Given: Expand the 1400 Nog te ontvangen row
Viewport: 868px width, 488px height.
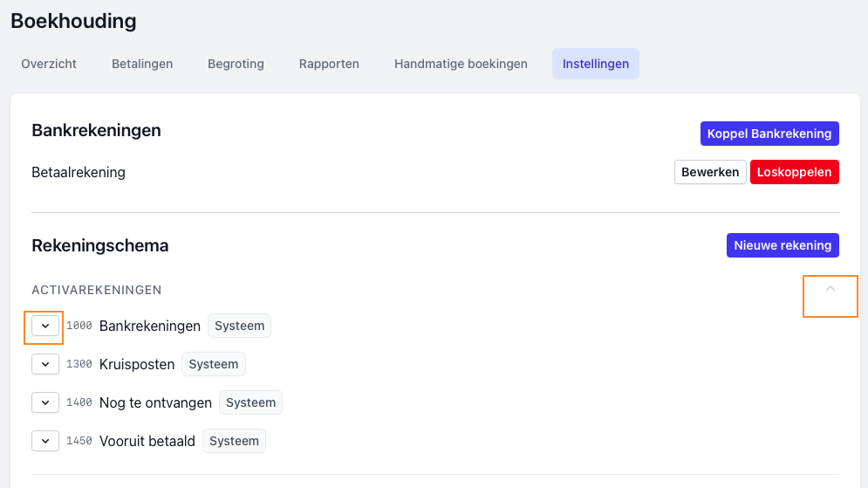Looking at the screenshot, I should (45, 402).
